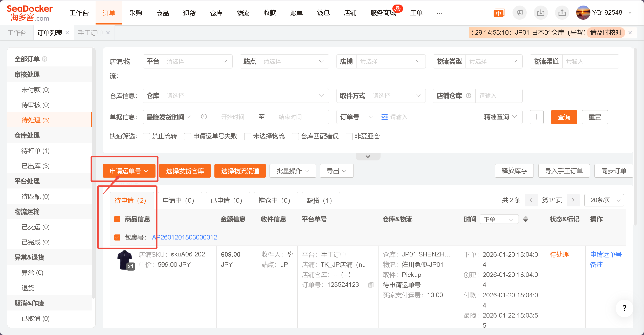Screen dimensions: 644x335
Task: Click the time sort arrows icon
Action: coord(526,219)
